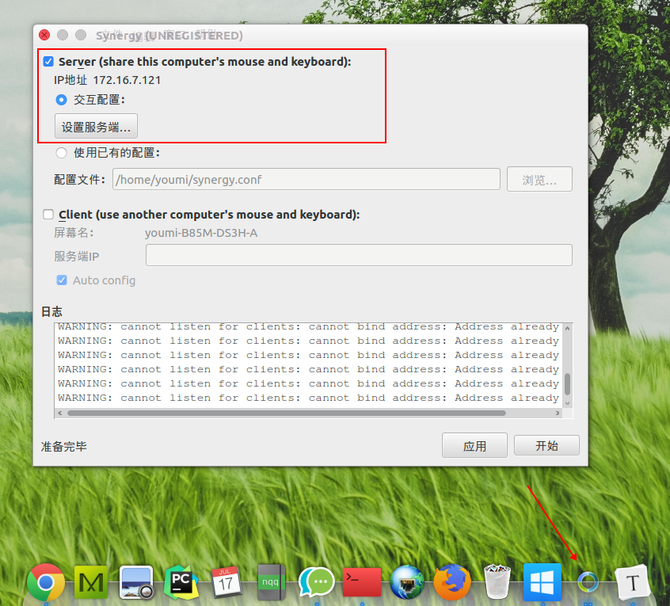The image size is (670, 606).
Task: Click log scroll down arrow
Action: tap(567, 403)
